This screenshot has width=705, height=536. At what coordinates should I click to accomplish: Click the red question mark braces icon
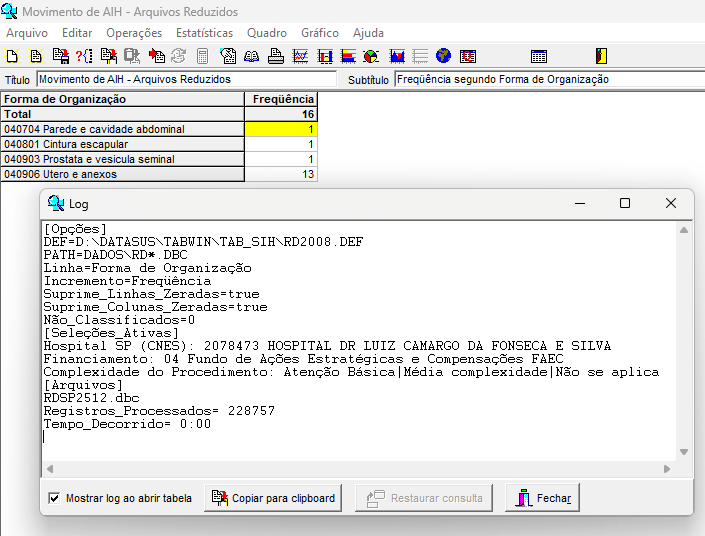click(x=84, y=56)
